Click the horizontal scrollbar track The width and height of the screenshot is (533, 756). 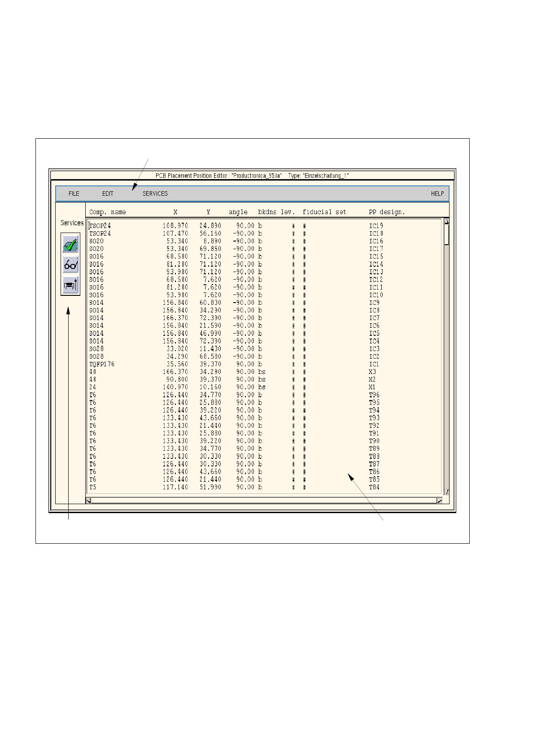point(264,501)
